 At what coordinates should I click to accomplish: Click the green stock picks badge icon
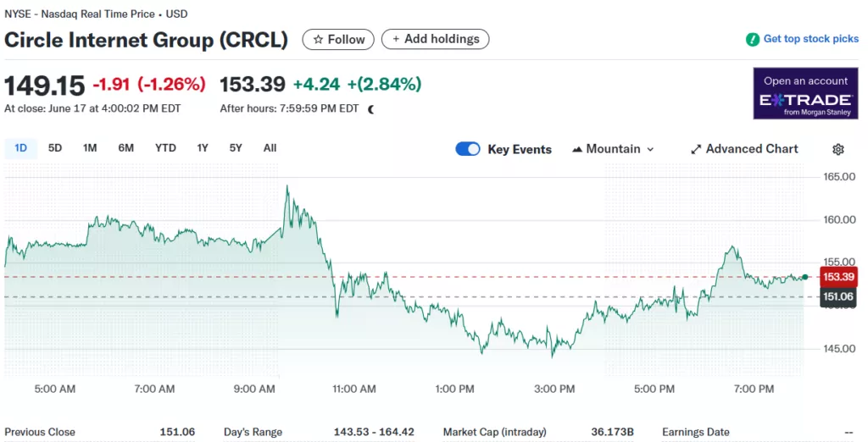point(752,40)
